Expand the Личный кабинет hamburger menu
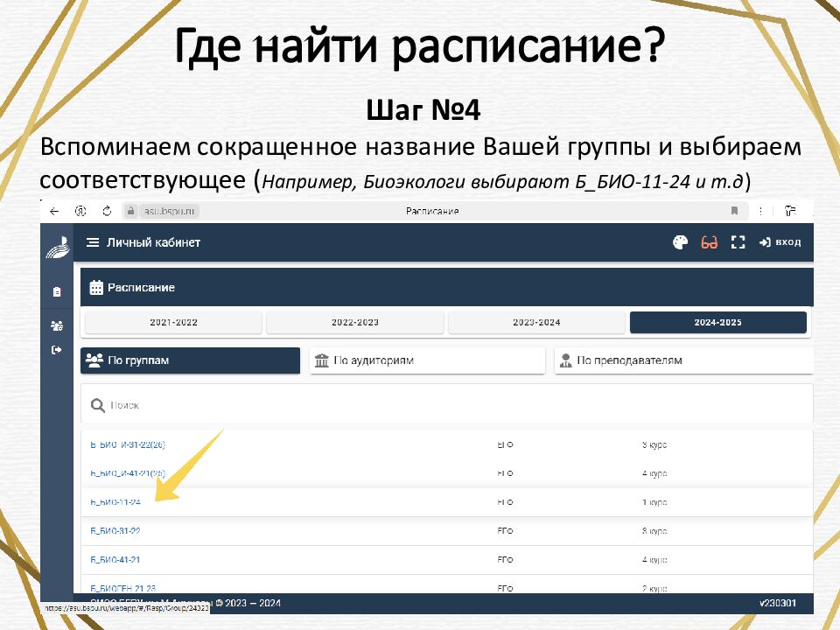The width and height of the screenshot is (840, 630). [x=92, y=242]
